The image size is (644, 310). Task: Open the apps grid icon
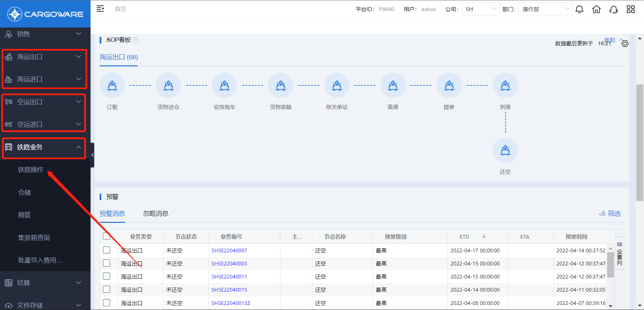[x=631, y=9]
